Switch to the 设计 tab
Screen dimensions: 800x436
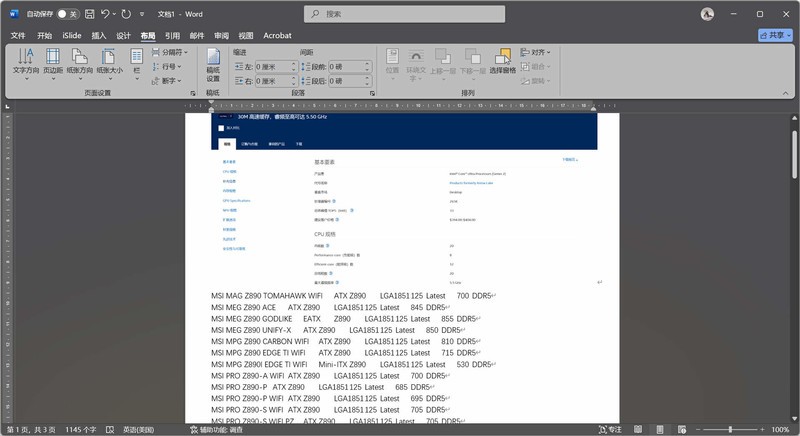tap(123, 36)
